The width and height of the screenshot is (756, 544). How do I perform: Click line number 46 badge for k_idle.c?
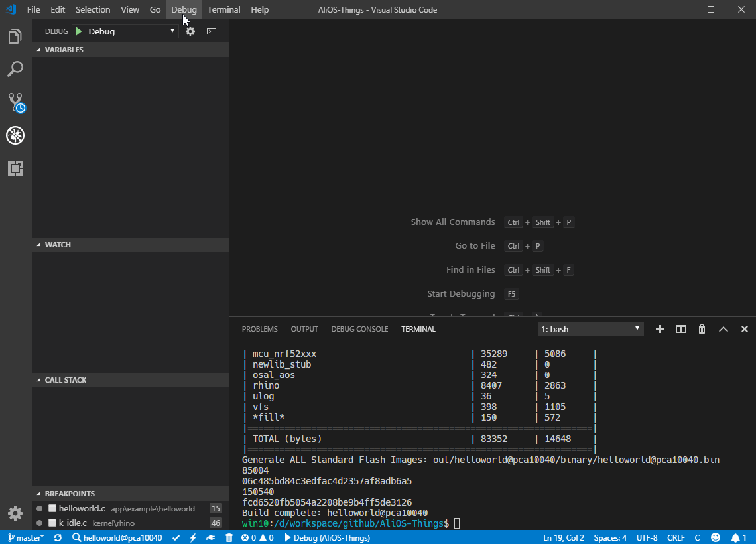pos(216,523)
